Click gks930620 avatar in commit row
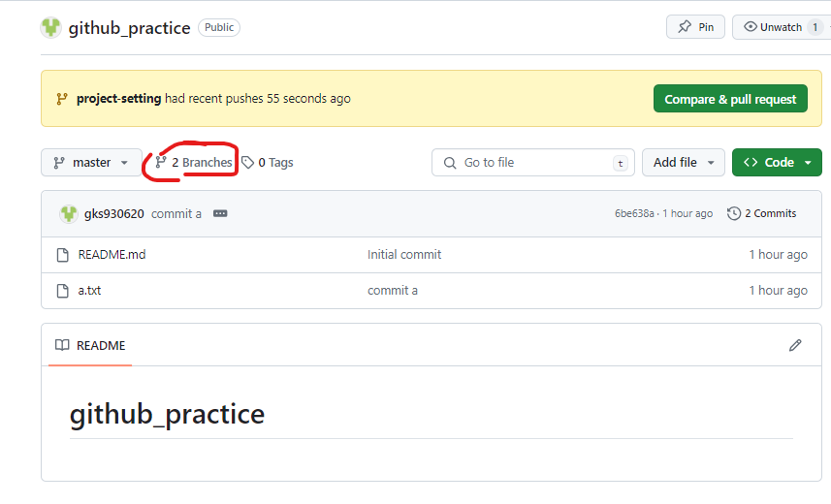Viewport: 831px width, 504px height. tap(69, 213)
